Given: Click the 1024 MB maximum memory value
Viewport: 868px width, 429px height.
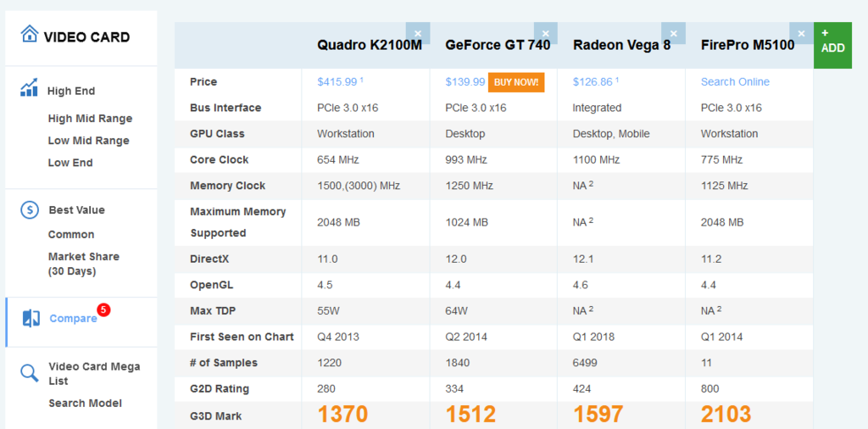Looking at the screenshot, I should 467,222.
